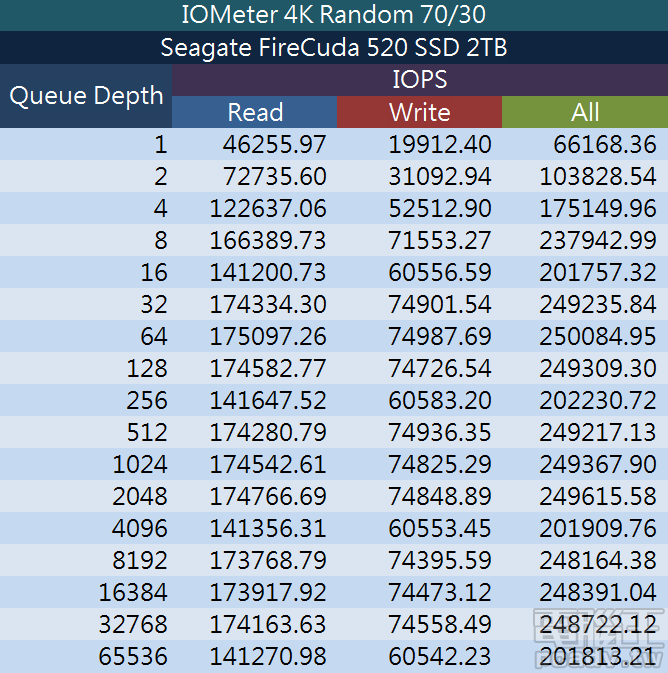Select read value 46255.97
Screen dimensions: 668x673
(x=274, y=144)
